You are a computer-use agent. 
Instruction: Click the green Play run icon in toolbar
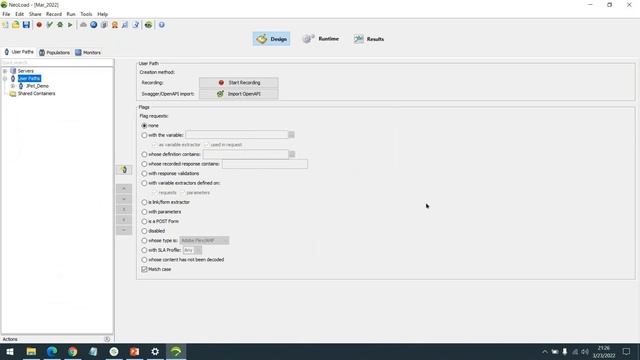(x=70, y=25)
